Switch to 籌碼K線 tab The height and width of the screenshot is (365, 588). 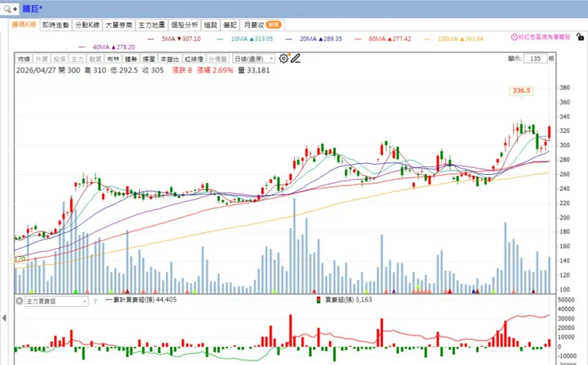(x=24, y=25)
